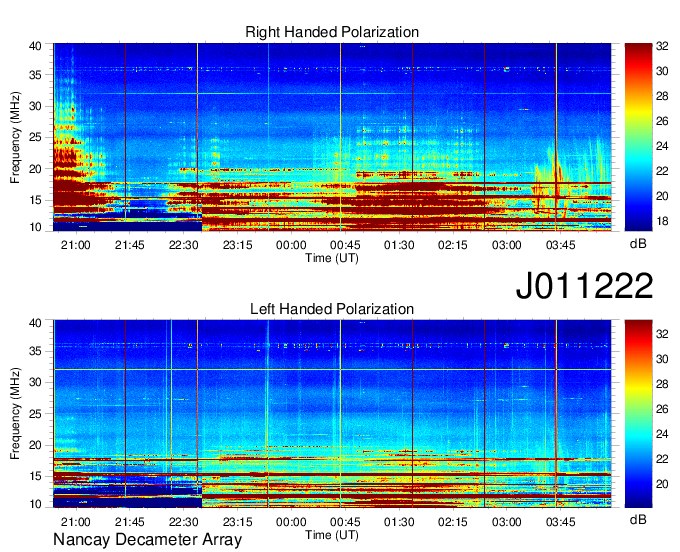The height and width of the screenshot is (552, 680).
Task: Click the 'Left Handed Polarization' title
Action: (332, 309)
